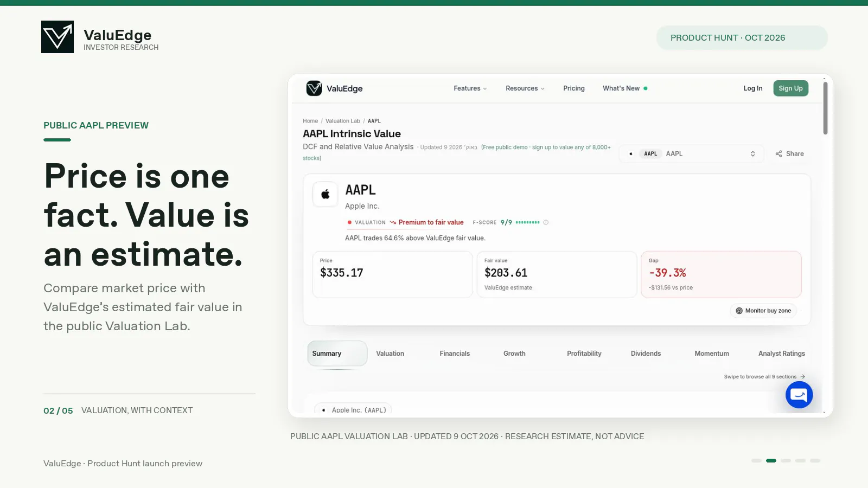Expand the Resources menu

[525, 88]
